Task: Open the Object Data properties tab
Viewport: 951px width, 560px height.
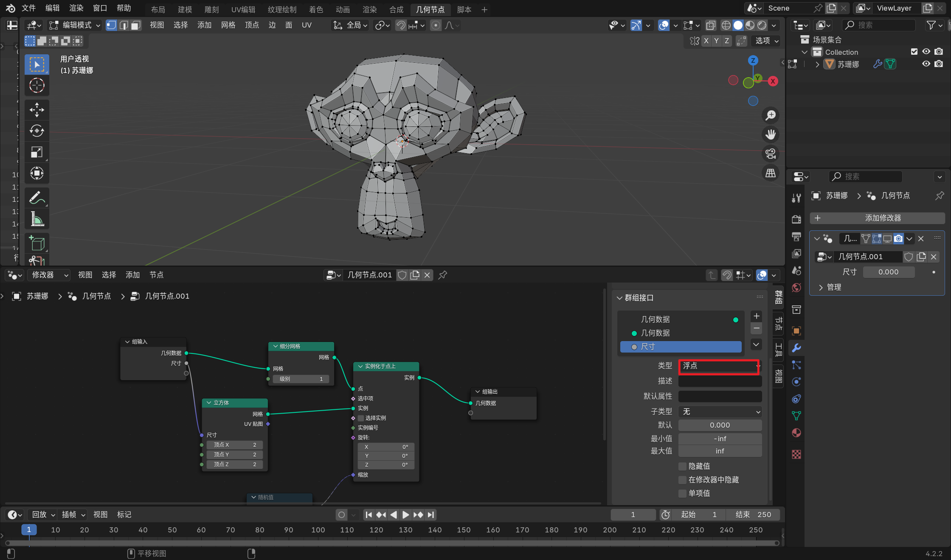Action: click(796, 416)
